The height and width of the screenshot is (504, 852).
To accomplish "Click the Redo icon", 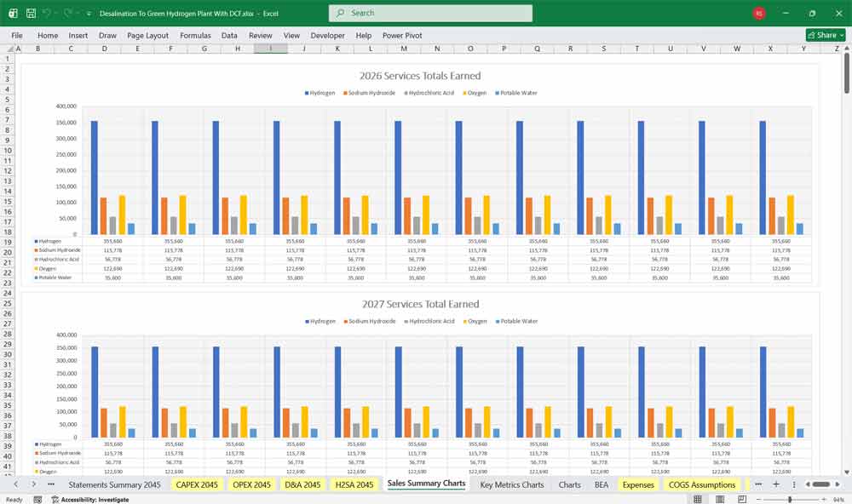I will click(x=66, y=14).
